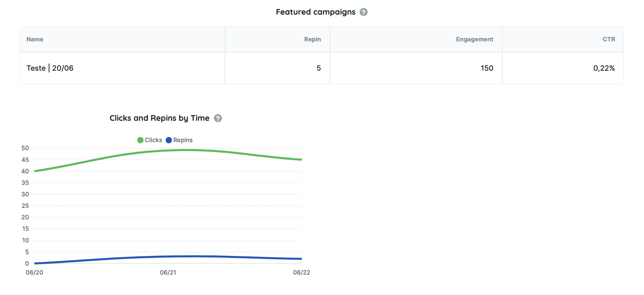The image size is (644, 295).
Task: Click the 06/20 x-axis date label
Action: pos(34,273)
